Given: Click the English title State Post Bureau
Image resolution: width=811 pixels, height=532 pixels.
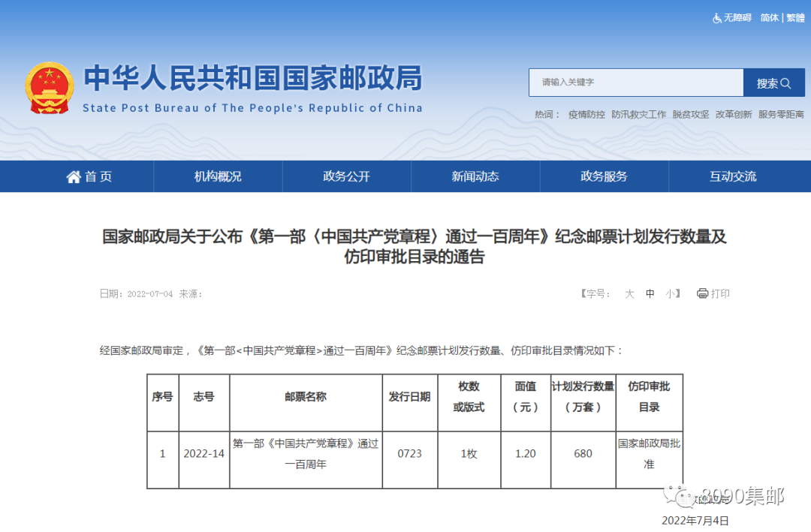Looking at the screenshot, I should [252, 107].
